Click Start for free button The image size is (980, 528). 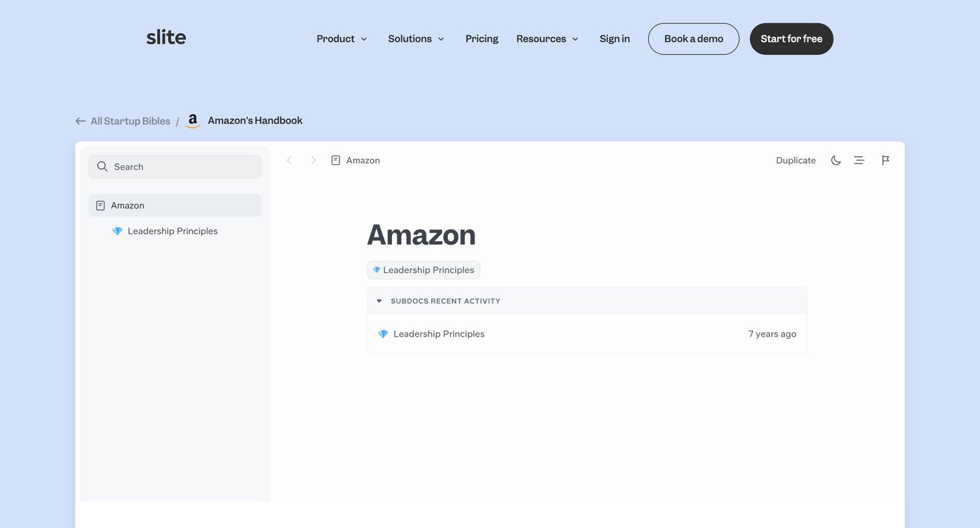(791, 39)
